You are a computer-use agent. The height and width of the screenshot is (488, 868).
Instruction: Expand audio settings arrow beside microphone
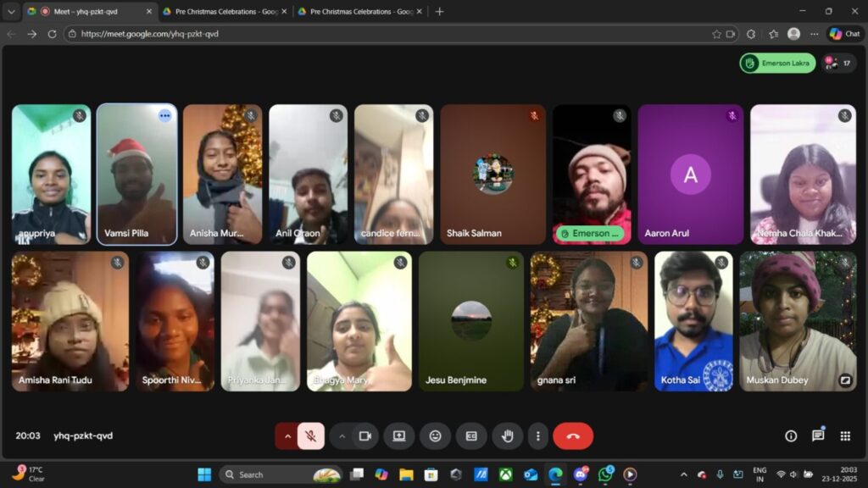(287, 435)
